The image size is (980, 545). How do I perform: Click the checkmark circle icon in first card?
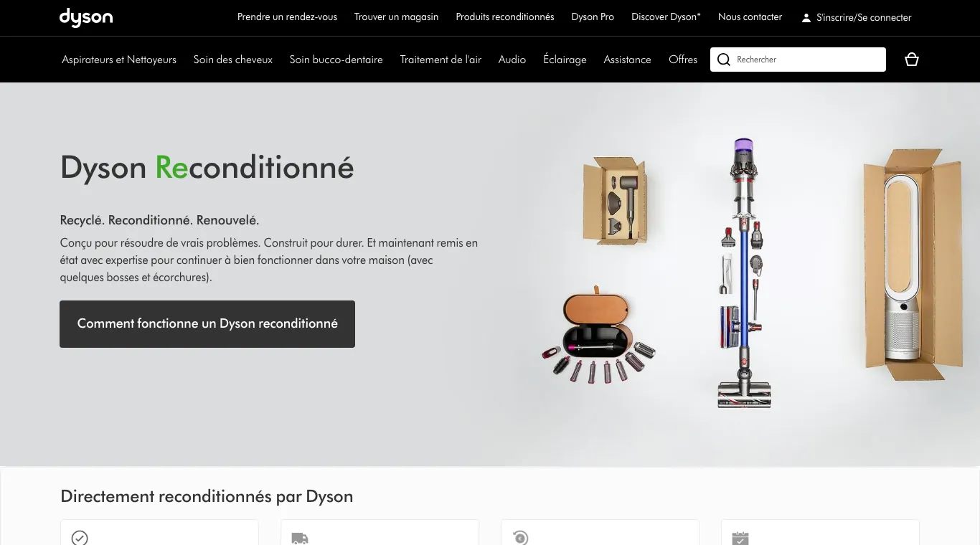[80, 537]
